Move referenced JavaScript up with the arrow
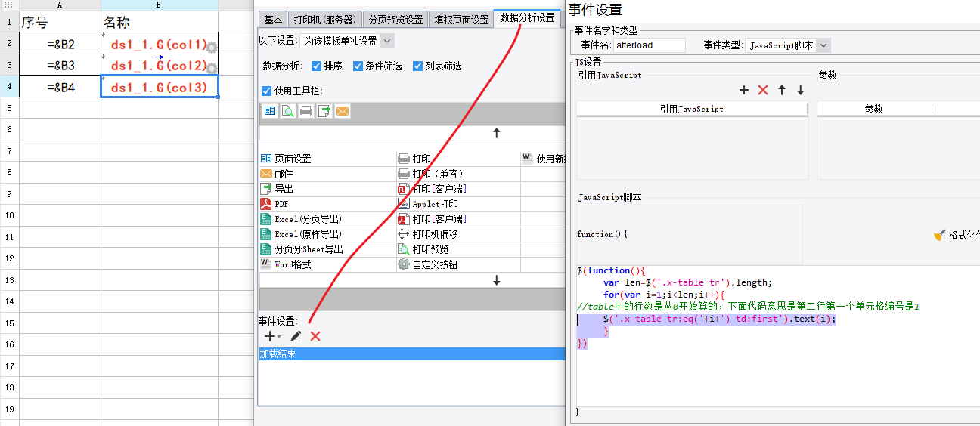The height and width of the screenshot is (426, 980). (x=782, y=90)
